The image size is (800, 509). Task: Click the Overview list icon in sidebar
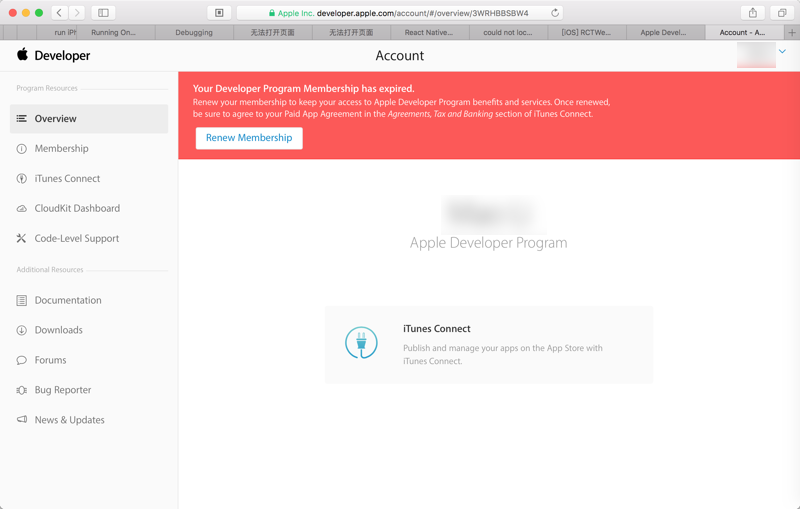point(21,118)
